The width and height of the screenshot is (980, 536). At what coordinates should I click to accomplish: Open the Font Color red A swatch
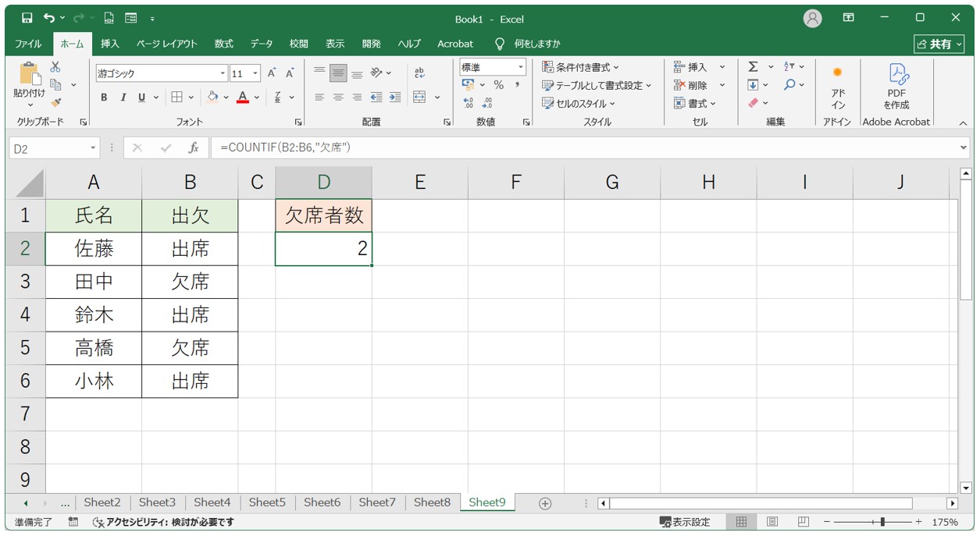click(x=243, y=98)
